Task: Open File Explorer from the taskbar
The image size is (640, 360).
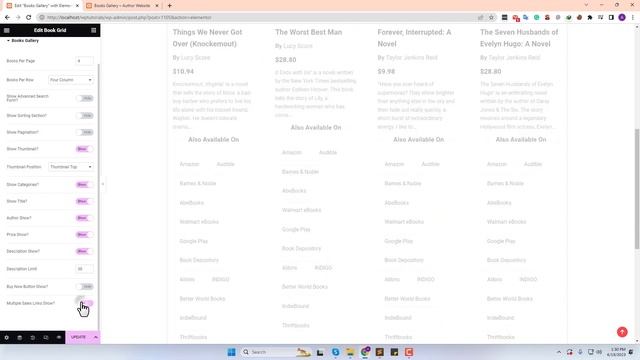Action: (x=350, y=352)
